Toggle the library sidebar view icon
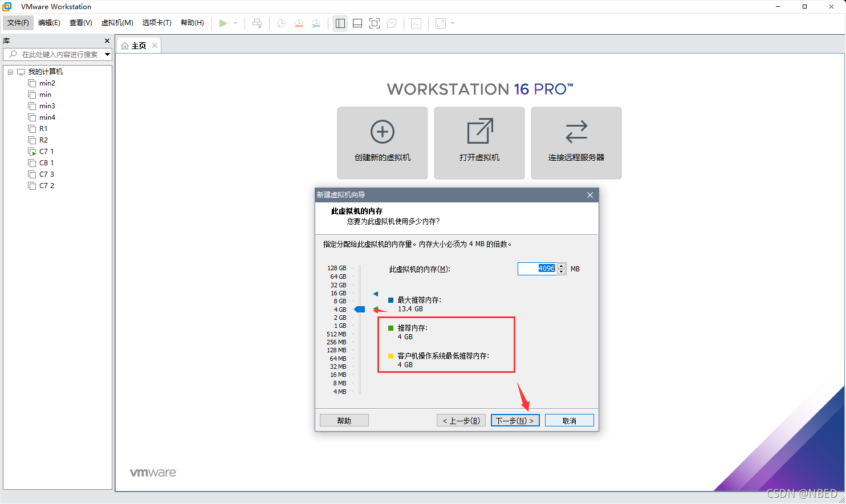Image resolution: width=846 pixels, height=504 pixels. click(340, 23)
